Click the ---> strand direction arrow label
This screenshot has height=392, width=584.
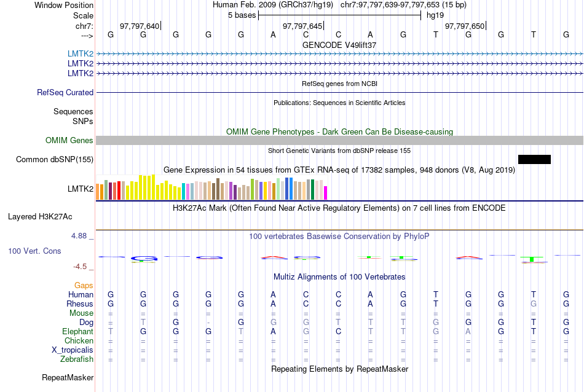pyautogui.click(x=87, y=36)
